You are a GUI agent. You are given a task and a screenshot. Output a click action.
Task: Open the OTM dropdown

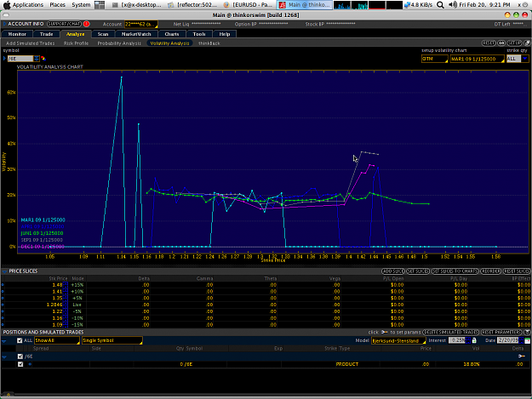(435, 59)
